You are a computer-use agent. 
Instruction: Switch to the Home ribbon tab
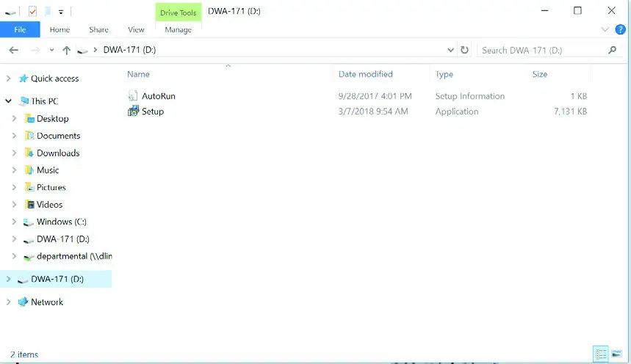(x=60, y=29)
